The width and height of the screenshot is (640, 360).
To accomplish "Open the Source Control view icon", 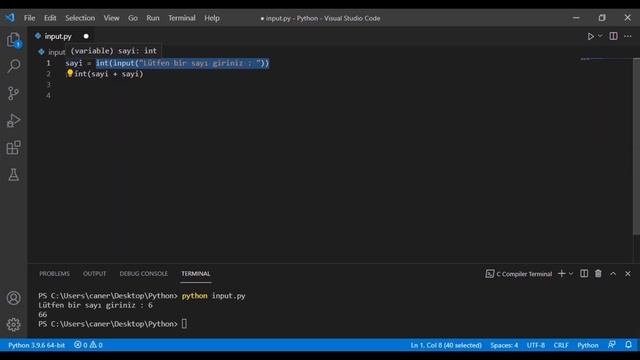I will (x=13, y=93).
